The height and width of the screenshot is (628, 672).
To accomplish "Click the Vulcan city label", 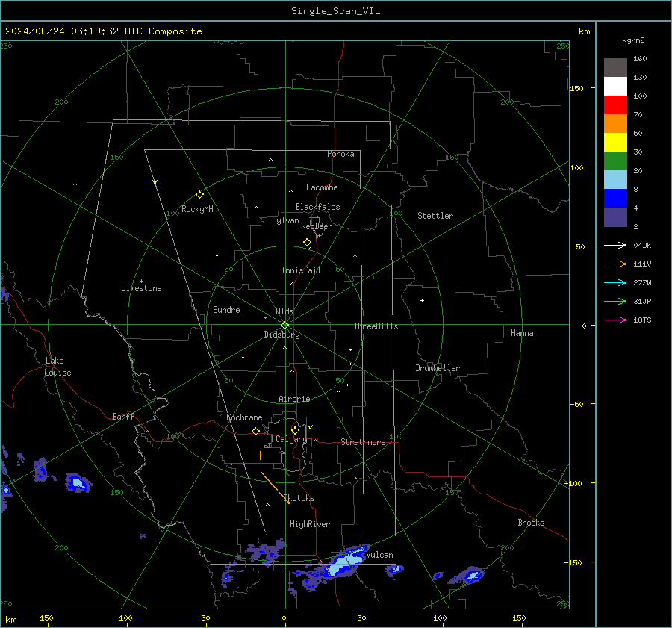I will [x=379, y=555].
